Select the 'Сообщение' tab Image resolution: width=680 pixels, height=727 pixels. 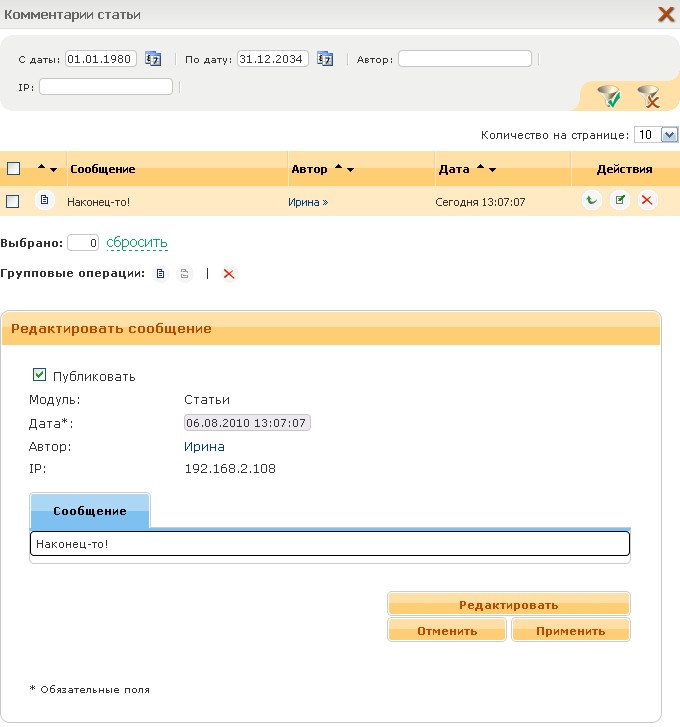coord(90,511)
